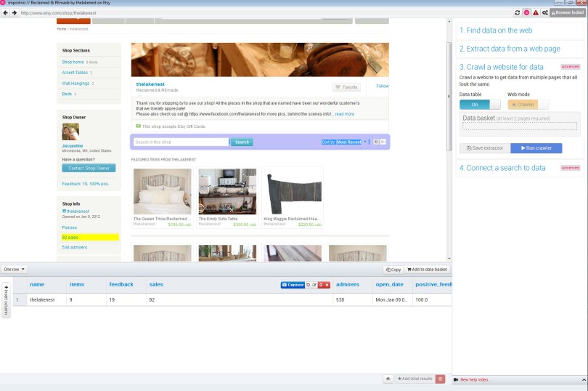Expand the Sort by Most Recent dropdown
The width and height of the screenshot is (588, 391).
point(365,142)
